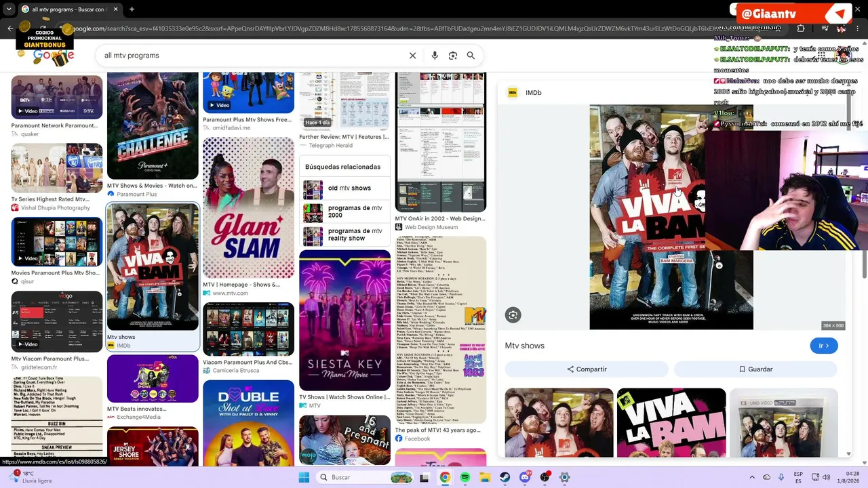This screenshot has height=488, width=868.
Task: Open the IMDb source link in preview panel
Action: coord(525,93)
